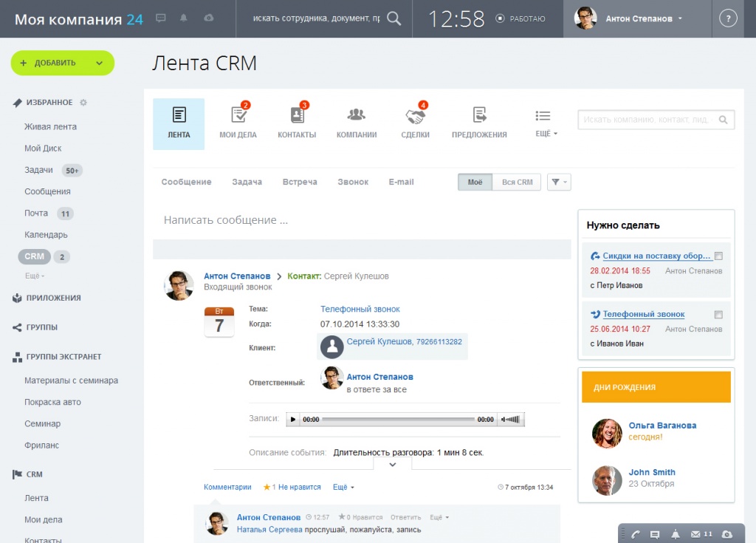Open Сикдки на поставку обор... link

[656, 256]
